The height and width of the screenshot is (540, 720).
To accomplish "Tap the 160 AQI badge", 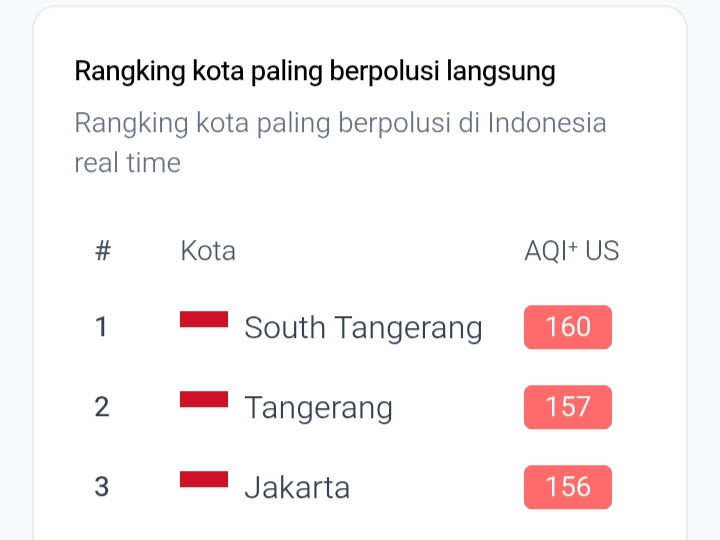I will pyautogui.click(x=567, y=327).
